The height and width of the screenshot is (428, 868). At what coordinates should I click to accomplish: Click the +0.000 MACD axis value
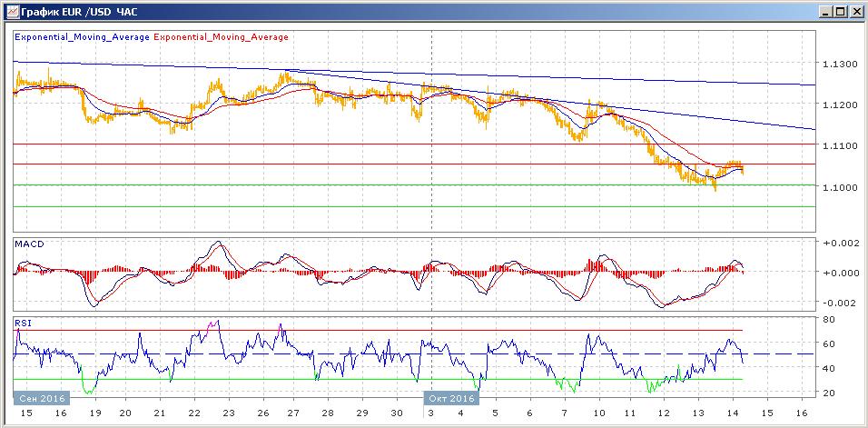coord(842,273)
